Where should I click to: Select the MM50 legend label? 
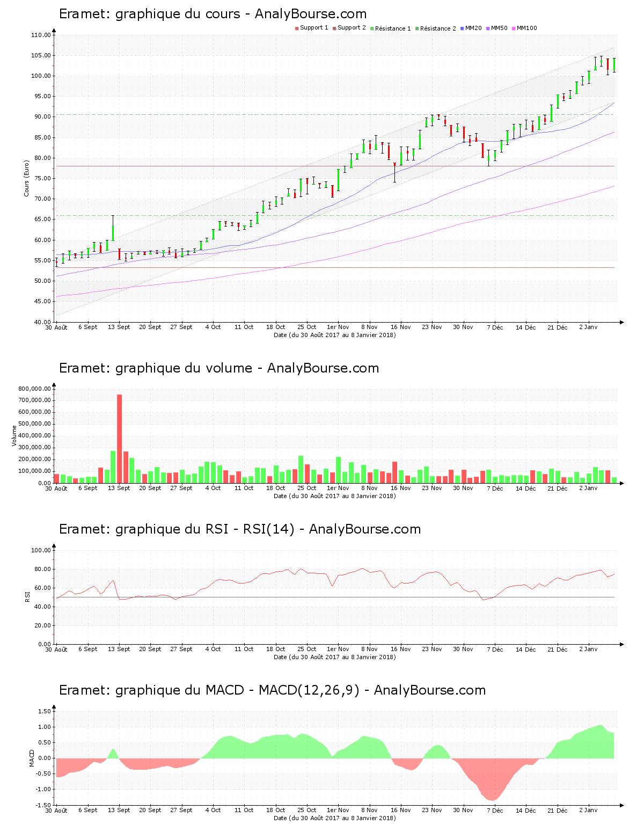499,28
